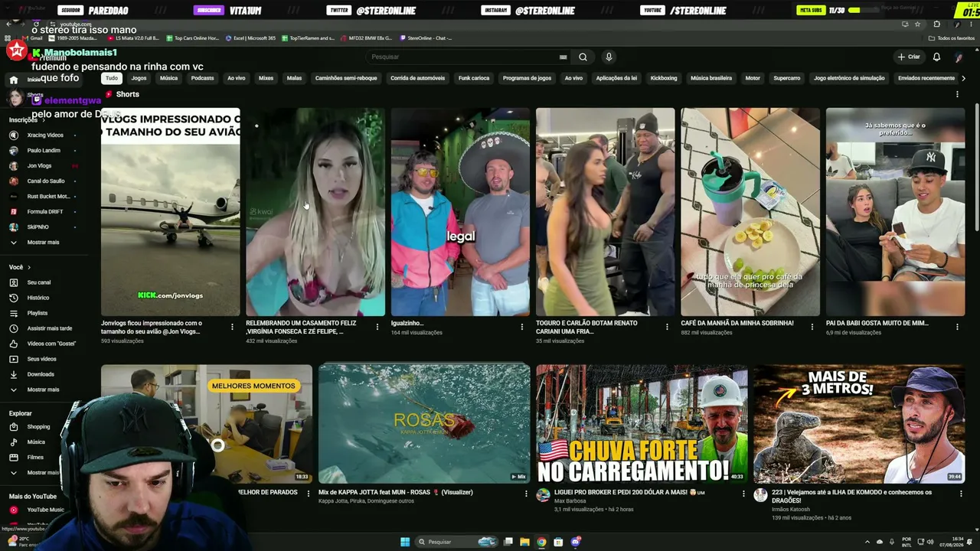Open the on-screen keyboard icon in search box

(x=563, y=57)
